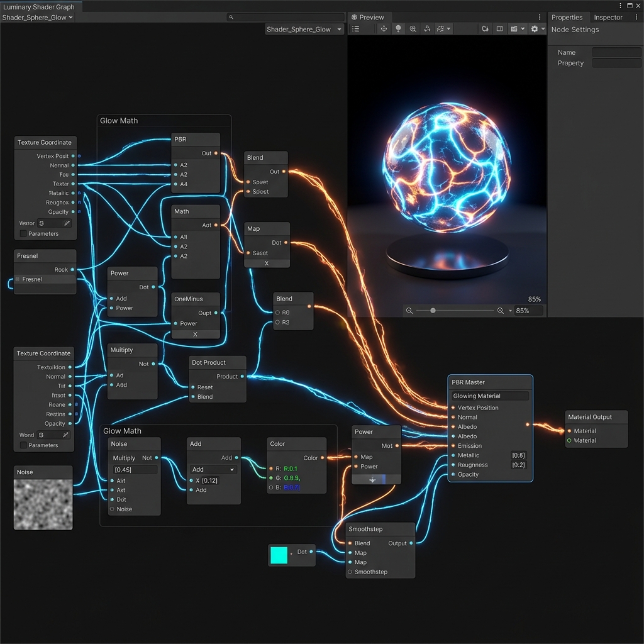Click the panel layout icon in Preview toolbar
Viewport: 644px width, 644px height.
(499, 29)
